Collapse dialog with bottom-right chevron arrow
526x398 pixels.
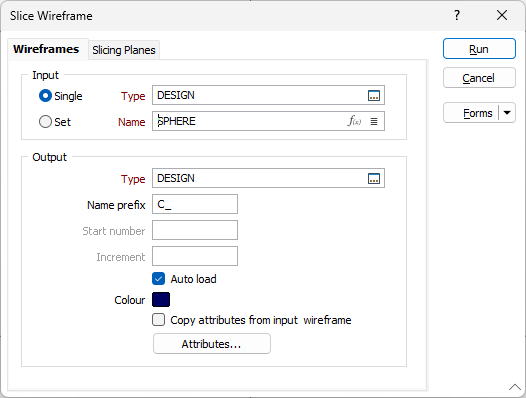(x=514, y=387)
